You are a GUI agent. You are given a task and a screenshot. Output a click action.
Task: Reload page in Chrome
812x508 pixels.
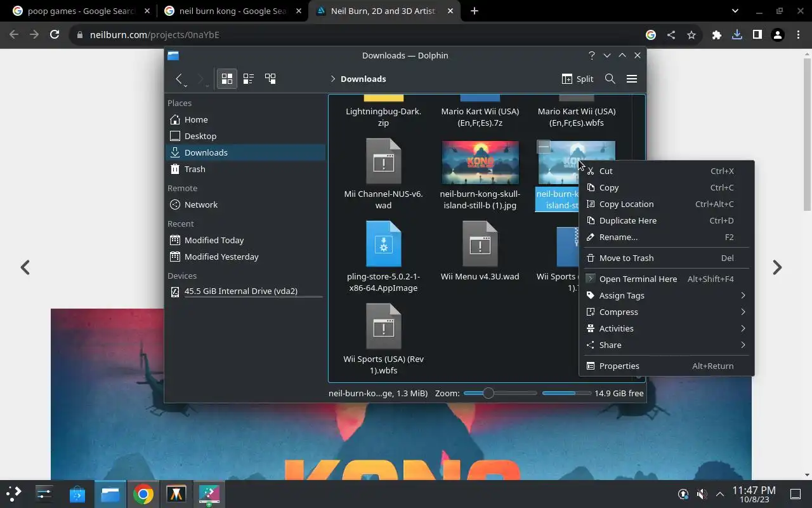[55, 35]
